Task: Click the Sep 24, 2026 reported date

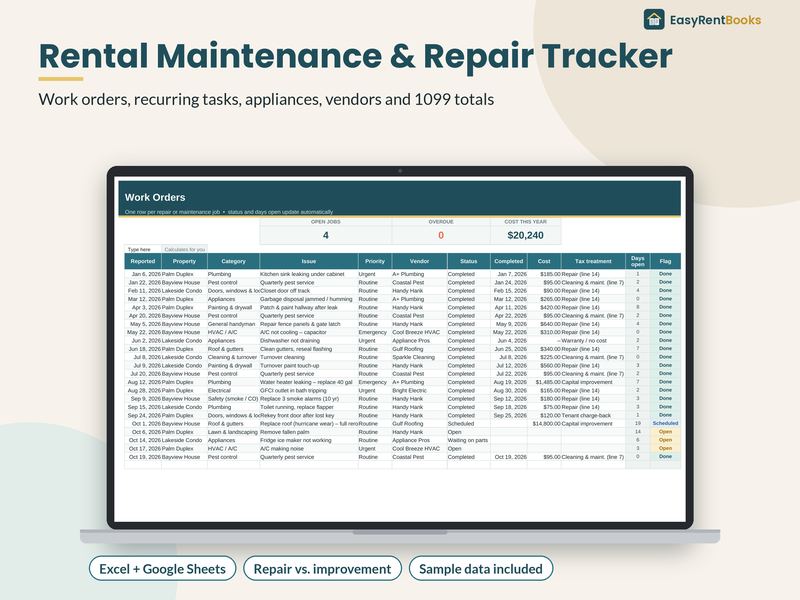Action: 144,415
